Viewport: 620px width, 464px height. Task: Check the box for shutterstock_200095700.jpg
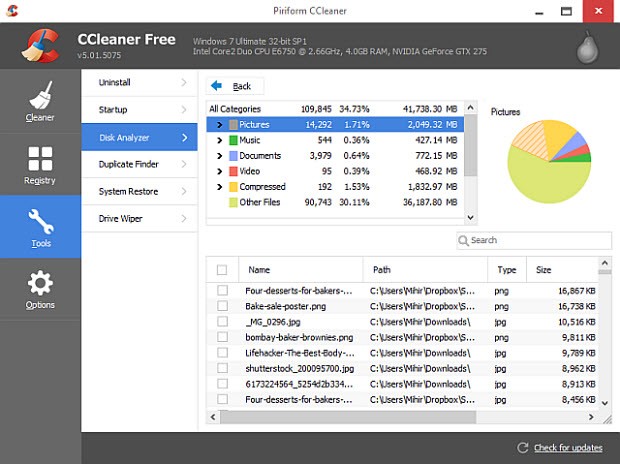(x=223, y=368)
